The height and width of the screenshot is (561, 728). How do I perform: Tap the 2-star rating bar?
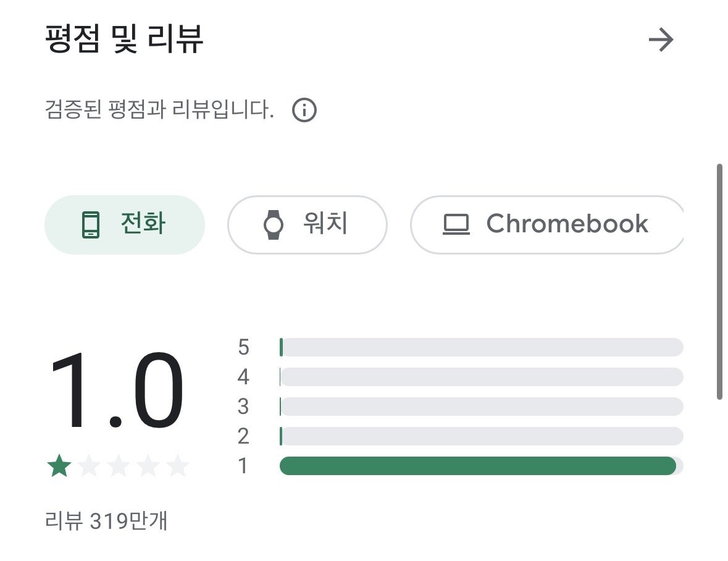tap(481, 436)
